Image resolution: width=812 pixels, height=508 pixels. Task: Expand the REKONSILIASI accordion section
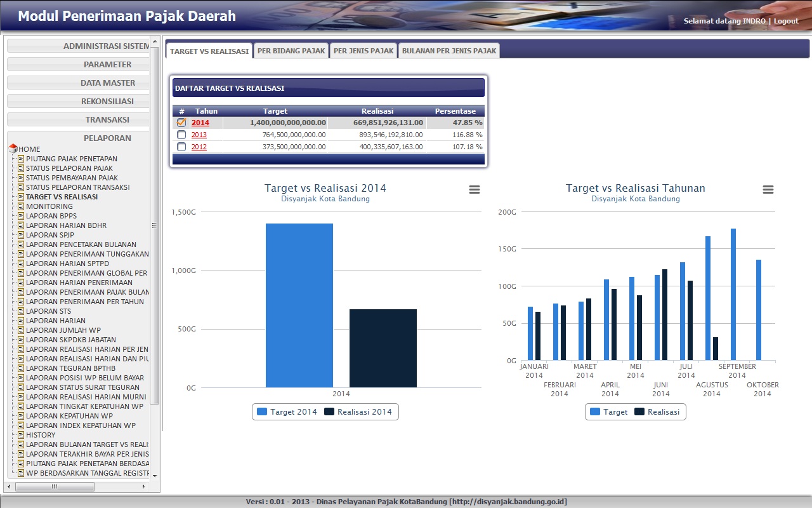[79, 101]
